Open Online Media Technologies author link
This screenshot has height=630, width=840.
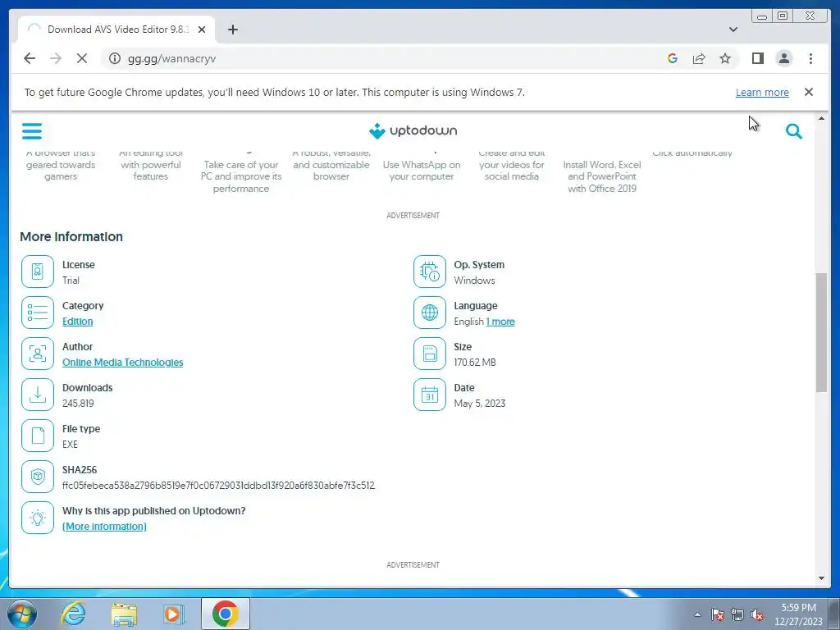click(x=123, y=362)
